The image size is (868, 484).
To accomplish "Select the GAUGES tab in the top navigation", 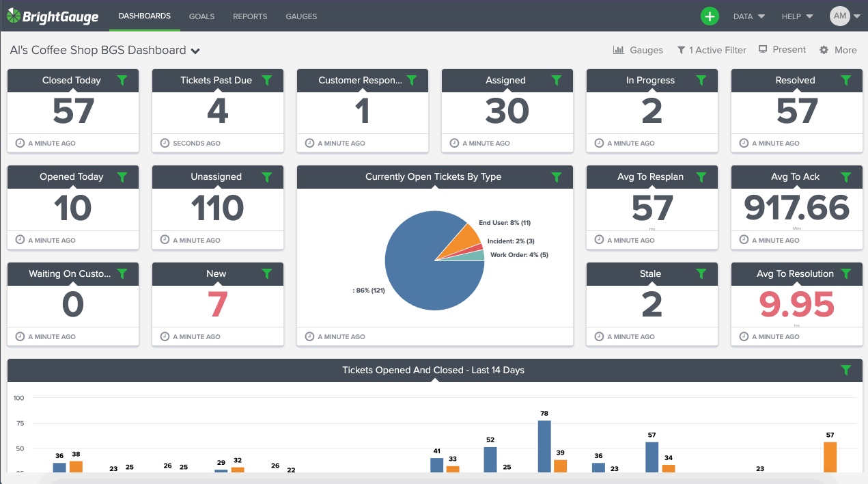I will (x=301, y=16).
